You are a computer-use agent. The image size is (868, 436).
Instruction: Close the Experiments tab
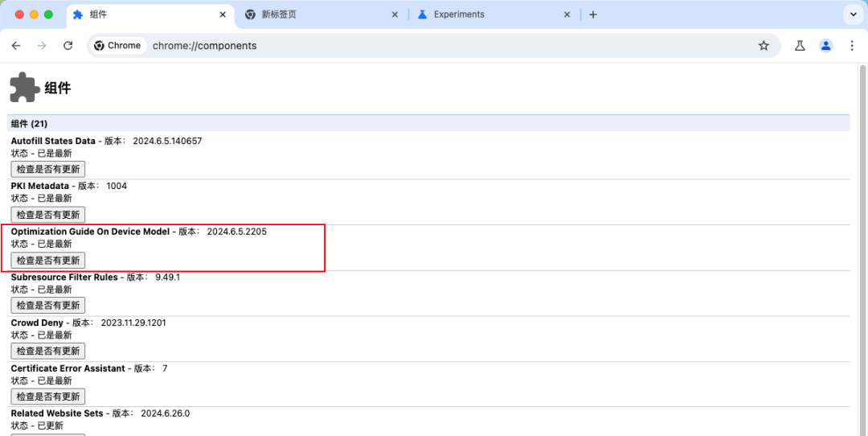[x=567, y=14]
